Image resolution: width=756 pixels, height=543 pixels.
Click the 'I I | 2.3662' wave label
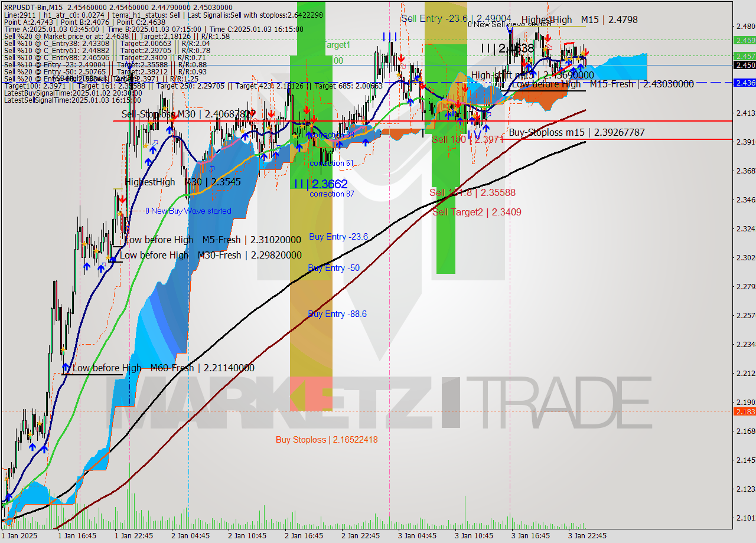click(x=321, y=184)
